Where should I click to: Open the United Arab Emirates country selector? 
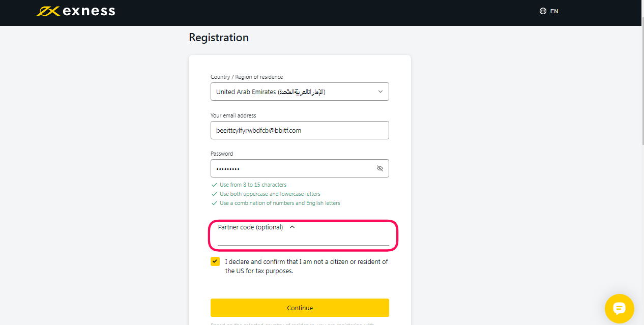coord(300,92)
